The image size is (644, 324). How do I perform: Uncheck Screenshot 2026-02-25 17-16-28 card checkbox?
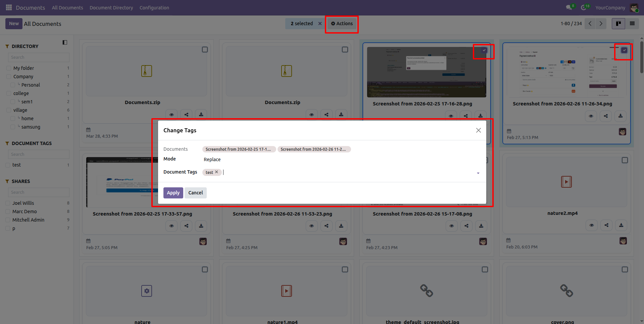(x=484, y=50)
